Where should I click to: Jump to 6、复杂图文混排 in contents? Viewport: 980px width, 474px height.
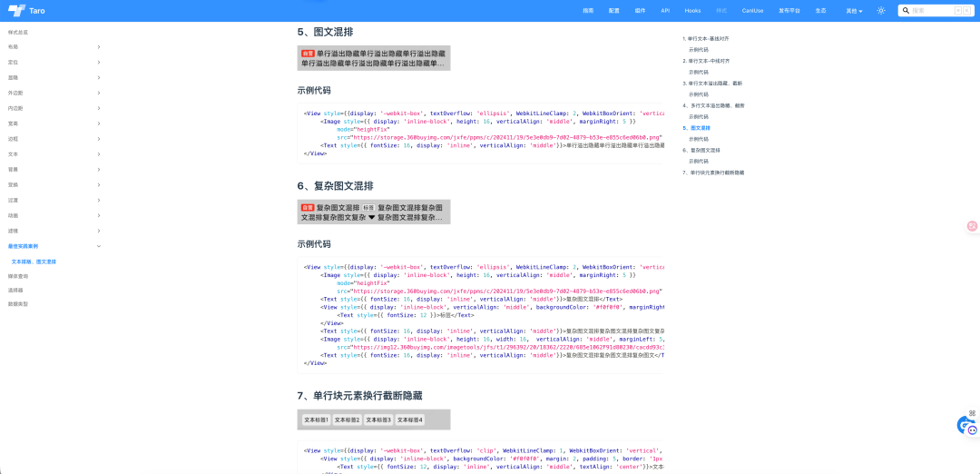coord(701,150)
